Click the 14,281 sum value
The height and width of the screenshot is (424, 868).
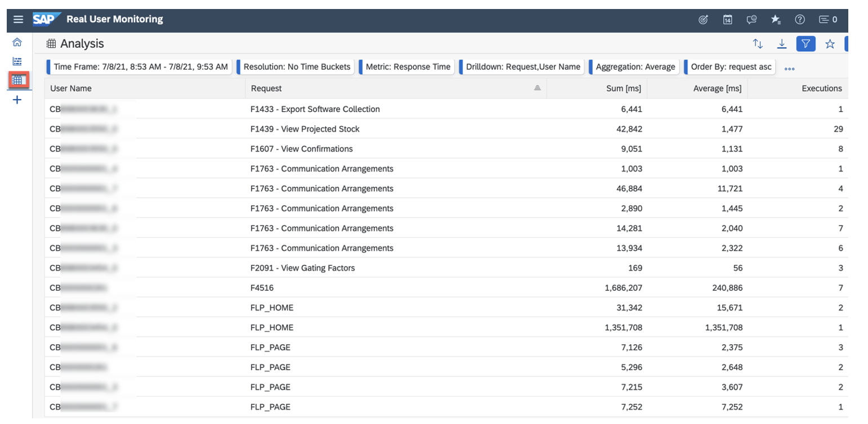coord(629,228)
